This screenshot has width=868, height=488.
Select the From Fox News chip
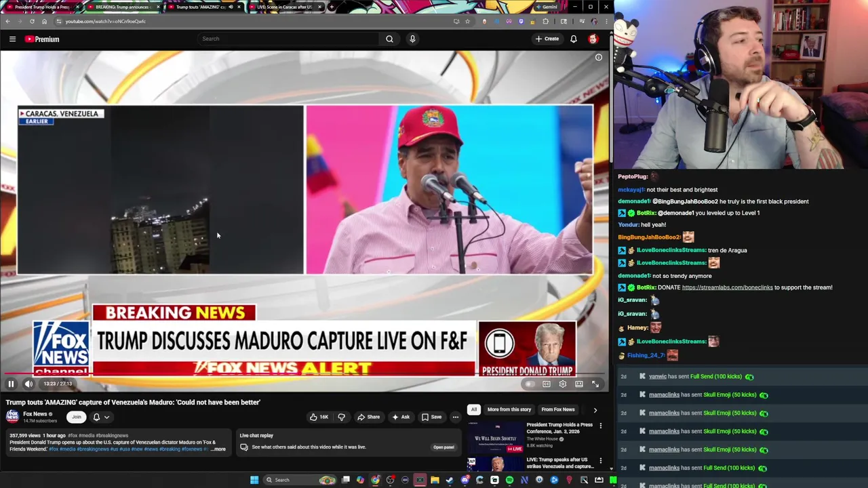tap(558, 409)
